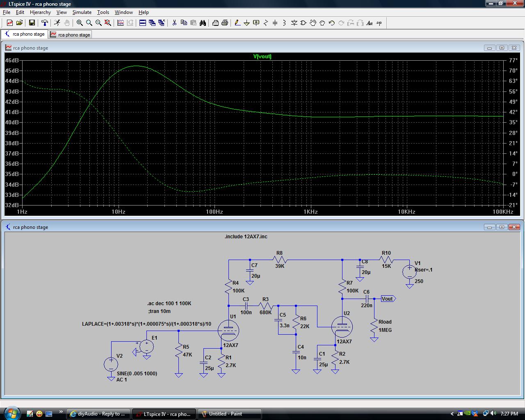
Task: Click the Copy icon in the toolbar
Action: click(184, 23)
